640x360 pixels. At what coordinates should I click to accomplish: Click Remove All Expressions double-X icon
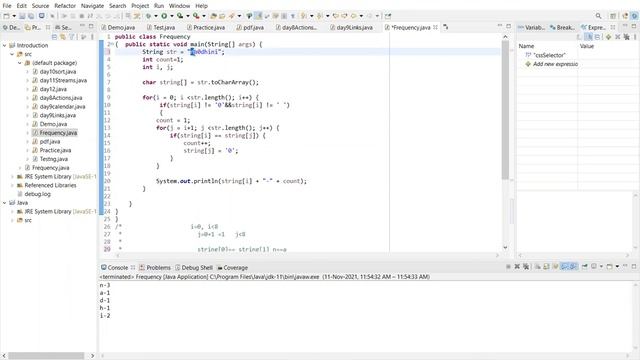coord(627,37)
